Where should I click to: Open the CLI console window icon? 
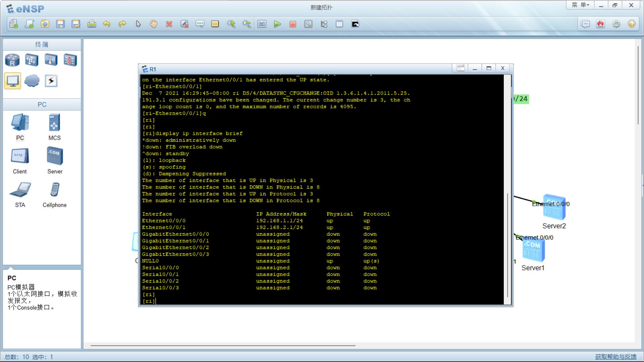click(x=355, y=24)
